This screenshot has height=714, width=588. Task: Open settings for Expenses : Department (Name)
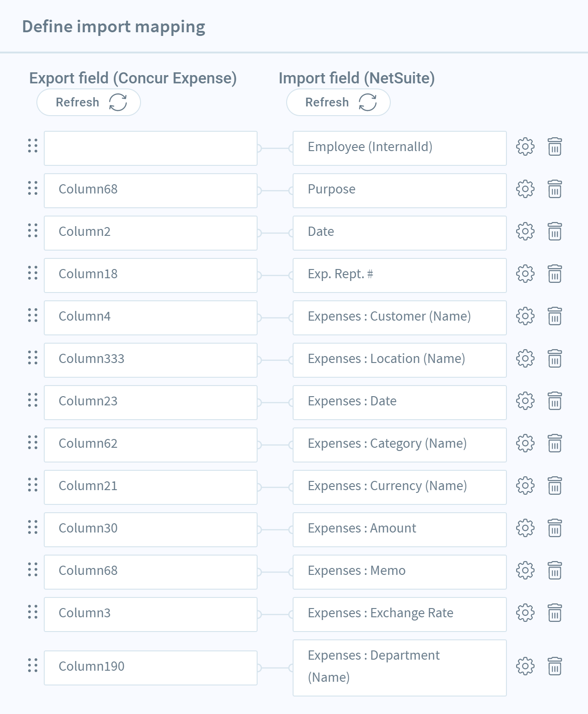click(525, 667)
